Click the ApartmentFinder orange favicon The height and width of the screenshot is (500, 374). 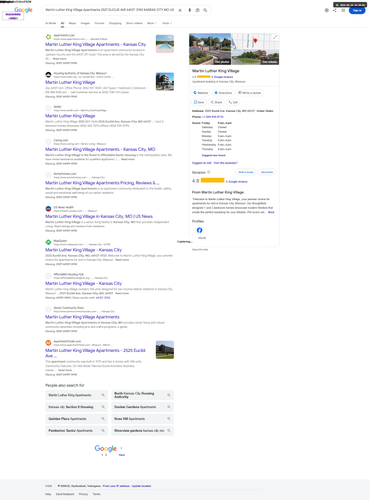tap(48, 343)
